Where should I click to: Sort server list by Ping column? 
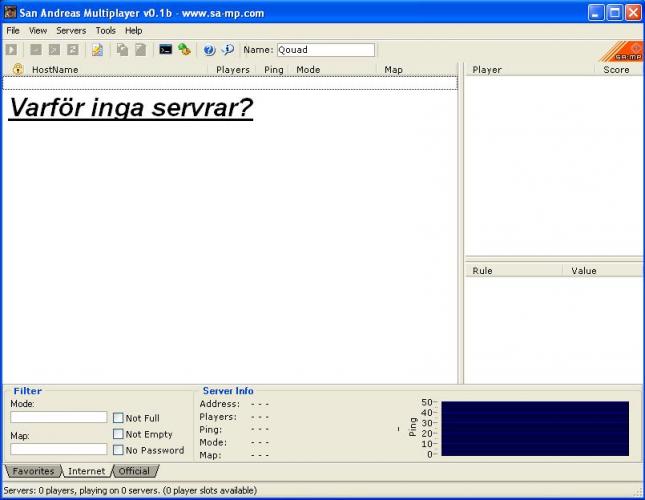(x=274, y=70)
